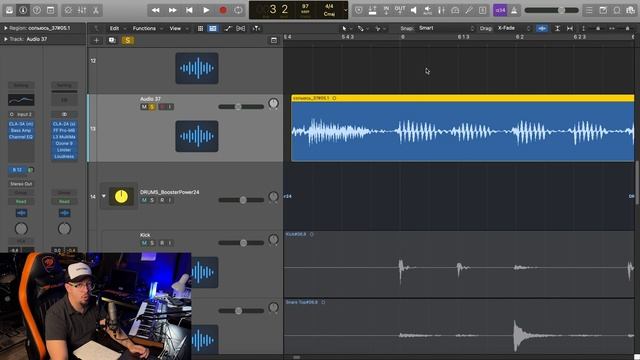The width and height of the screenshot is (640, 360).
Task: Click the Stereo Out output slot
Action: 21,184
